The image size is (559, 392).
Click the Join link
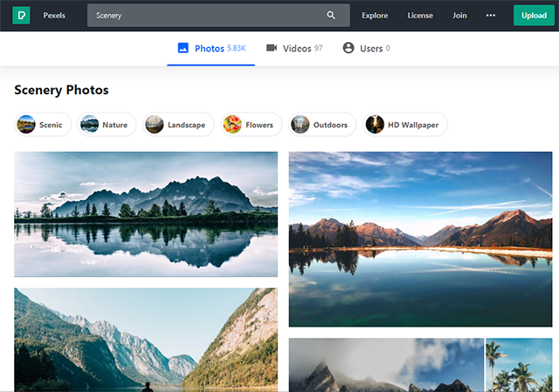[459, 15]
